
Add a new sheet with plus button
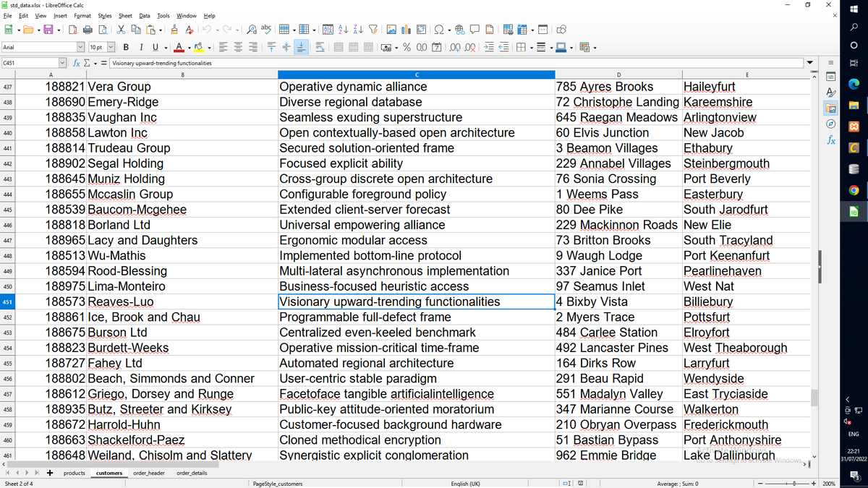[50, 473]
